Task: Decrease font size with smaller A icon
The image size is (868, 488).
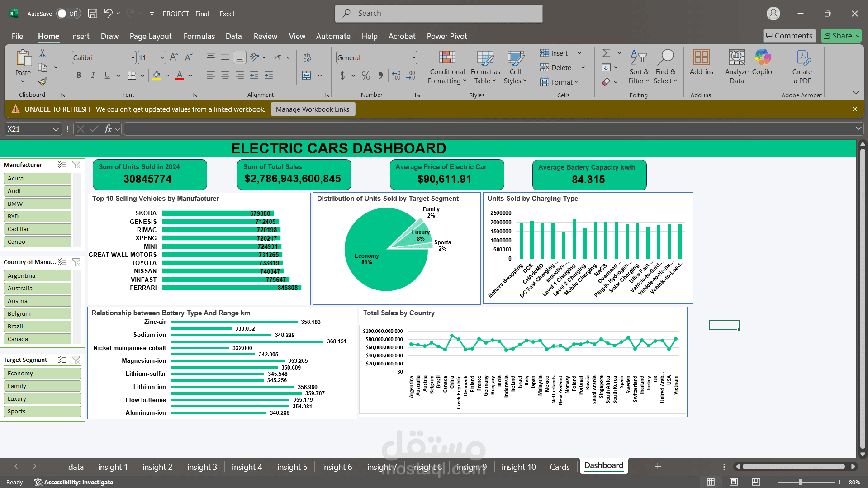Action: (189, 57)
